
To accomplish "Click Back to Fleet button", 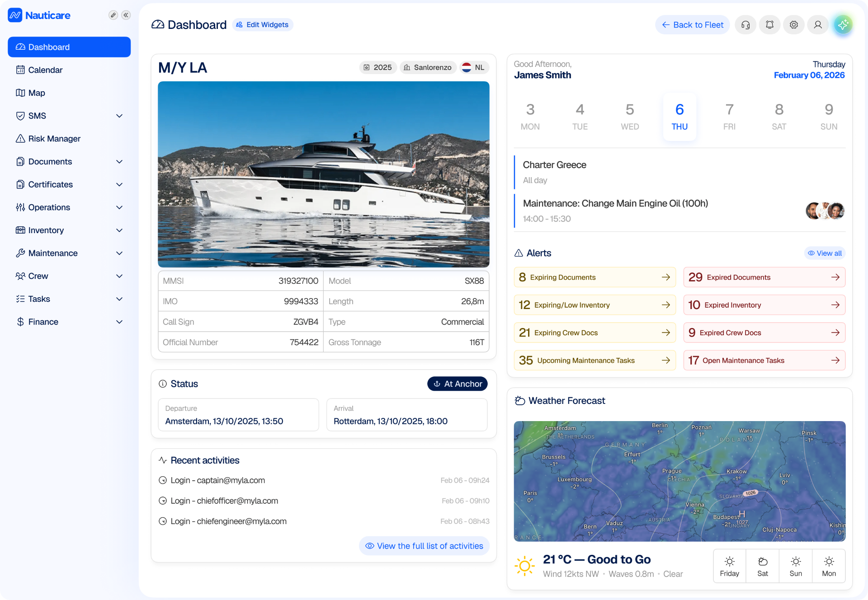I will pyautogui.click(x=693, y=25).
